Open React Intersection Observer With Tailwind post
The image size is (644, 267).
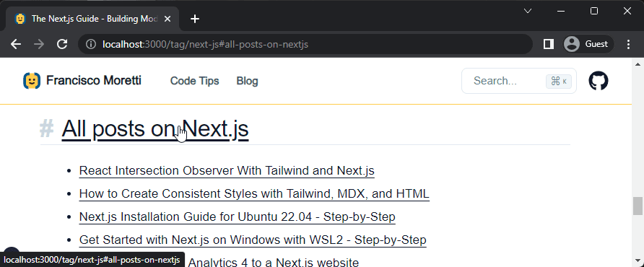(x=227, y=170)
